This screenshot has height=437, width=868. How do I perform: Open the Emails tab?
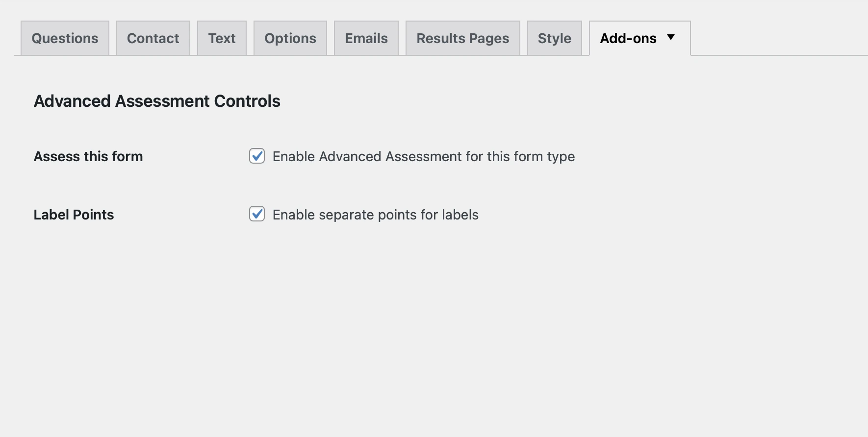(366, 38)
